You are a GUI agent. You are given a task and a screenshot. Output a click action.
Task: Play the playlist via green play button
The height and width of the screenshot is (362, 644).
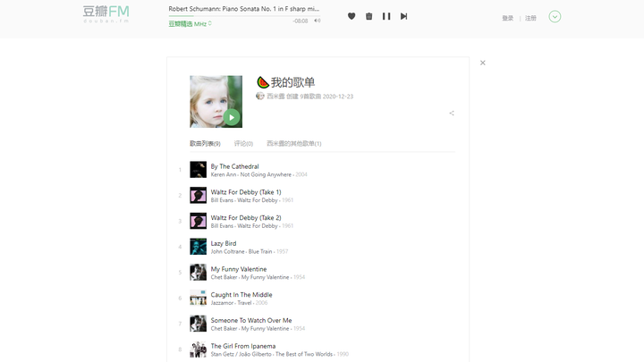pos(232,117)
